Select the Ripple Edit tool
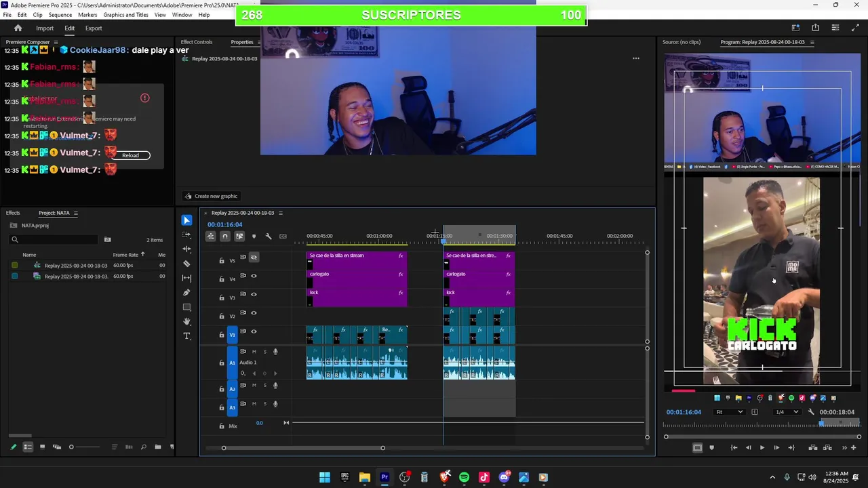 [186, 249]
